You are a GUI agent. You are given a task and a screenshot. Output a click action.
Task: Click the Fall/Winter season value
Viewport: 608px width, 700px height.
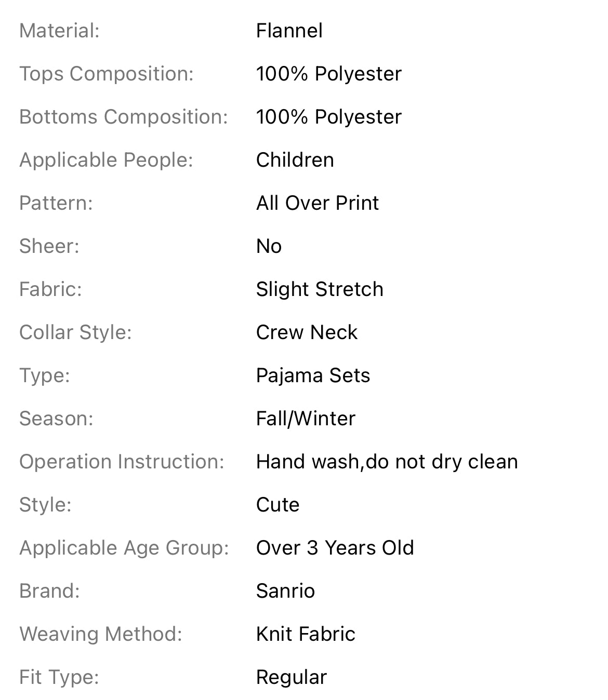tap(306, 419)
